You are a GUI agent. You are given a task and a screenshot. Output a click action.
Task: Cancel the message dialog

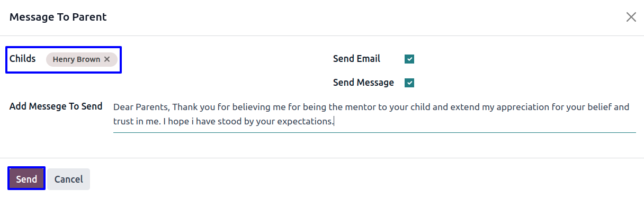tap(69, 179)
